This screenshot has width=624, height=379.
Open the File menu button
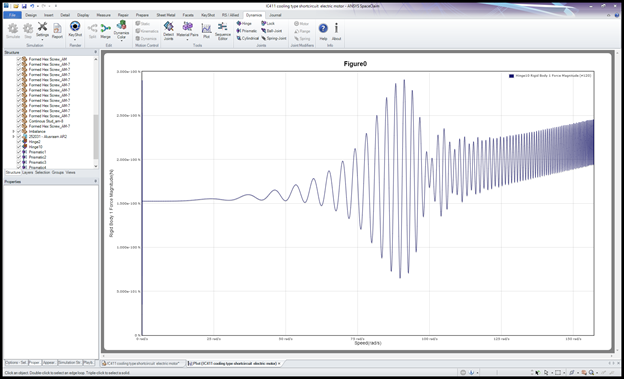(x=12, y=15)
